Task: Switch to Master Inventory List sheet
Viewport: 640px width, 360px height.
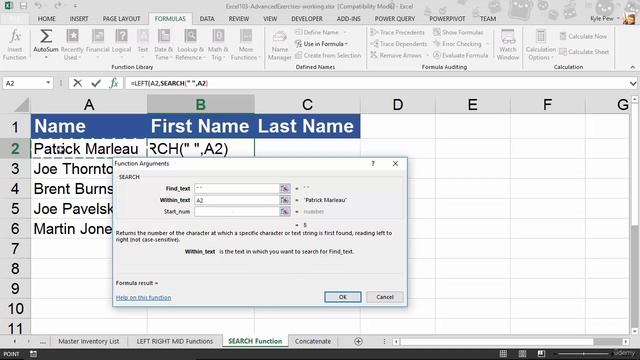Action: [89, 341]
